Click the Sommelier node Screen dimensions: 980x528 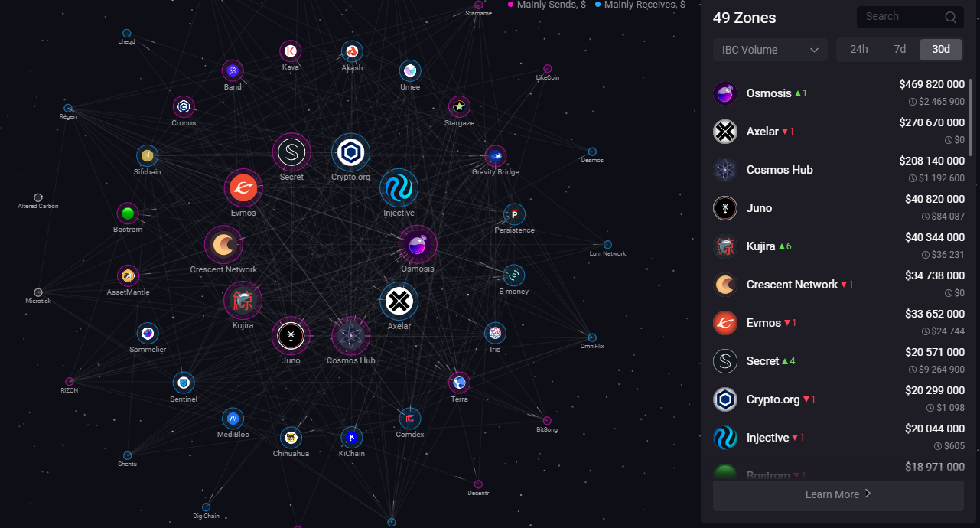pos(148,334)
